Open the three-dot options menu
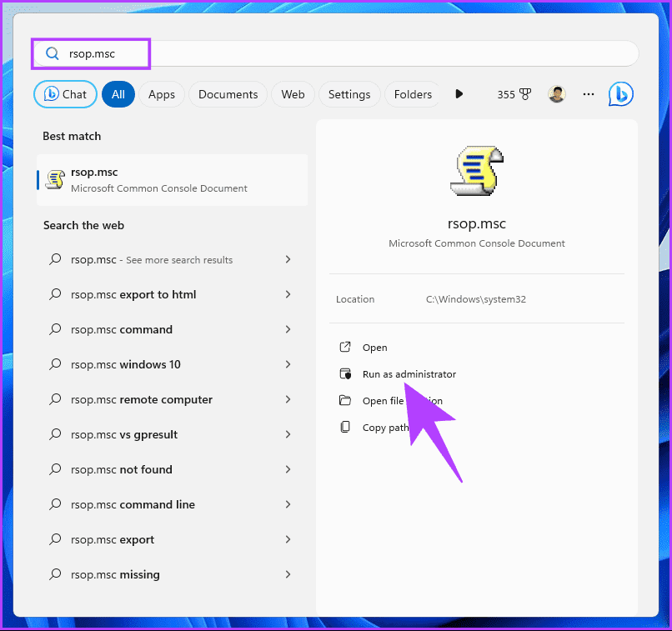Image resolution: width=672 pixels, height=631 pixels. [589, 94]
